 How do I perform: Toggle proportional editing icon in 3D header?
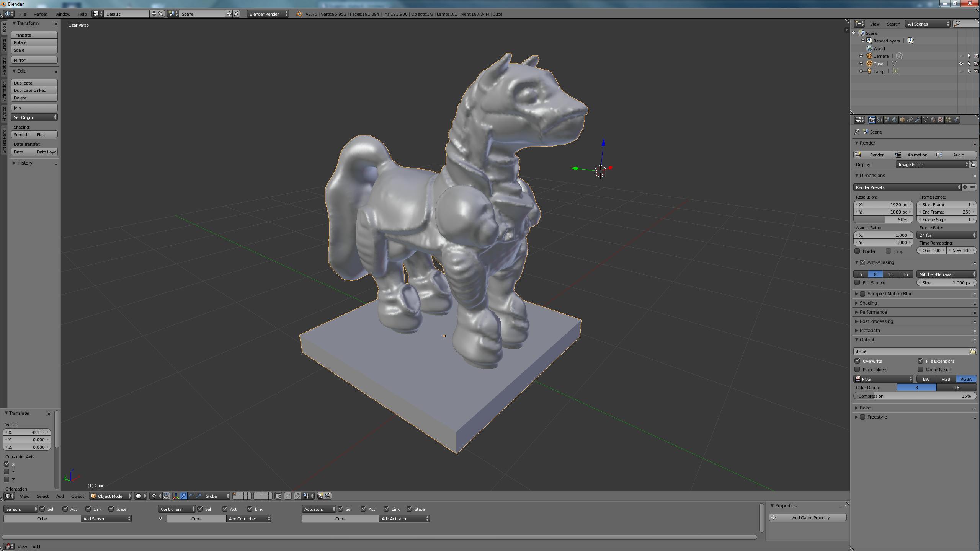point(288,496)
